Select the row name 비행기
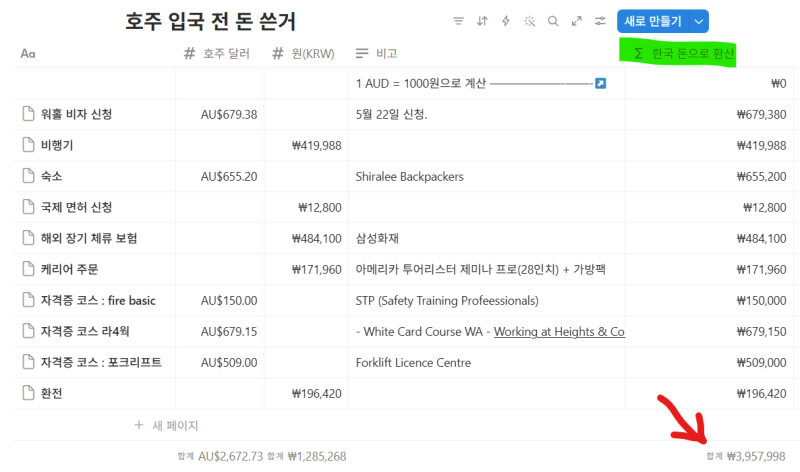 click(x=57, y=145)
